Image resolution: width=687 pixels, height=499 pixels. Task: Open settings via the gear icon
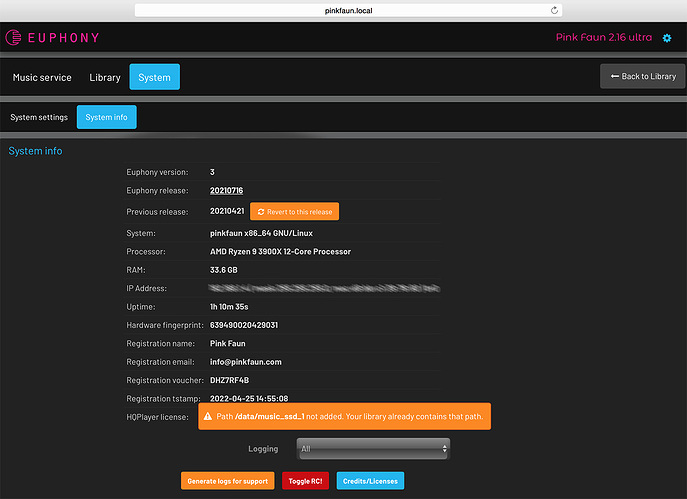[x=667, y=38]
